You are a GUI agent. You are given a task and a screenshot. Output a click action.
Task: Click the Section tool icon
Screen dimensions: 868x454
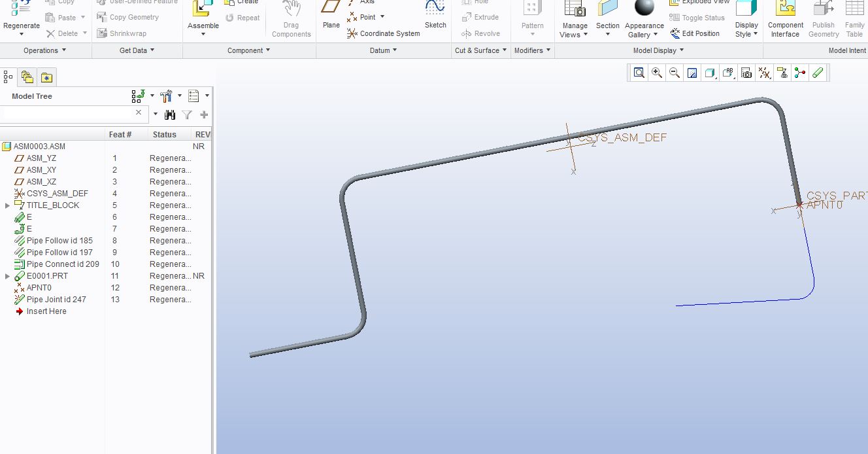[607, 9]
